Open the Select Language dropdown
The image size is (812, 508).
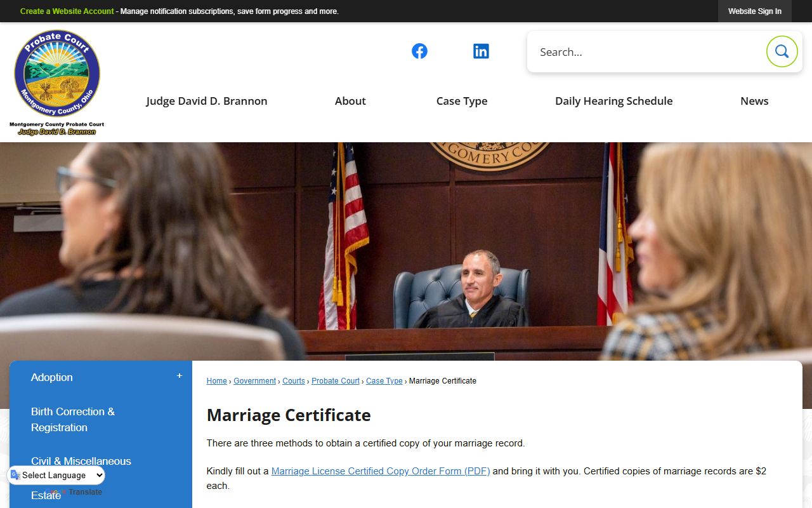(x=56, y=475)
